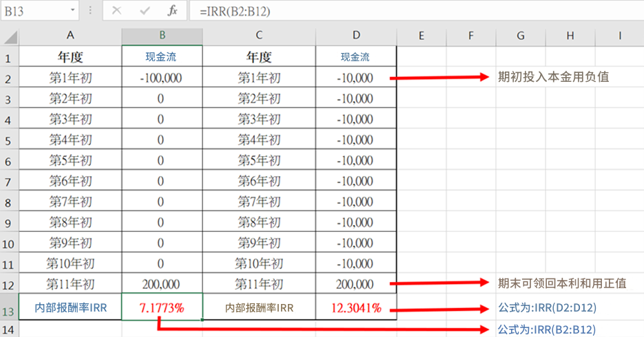Viewport: 644px width, 337px height.
Task: Select column G header
Action: tap(521, 36)
